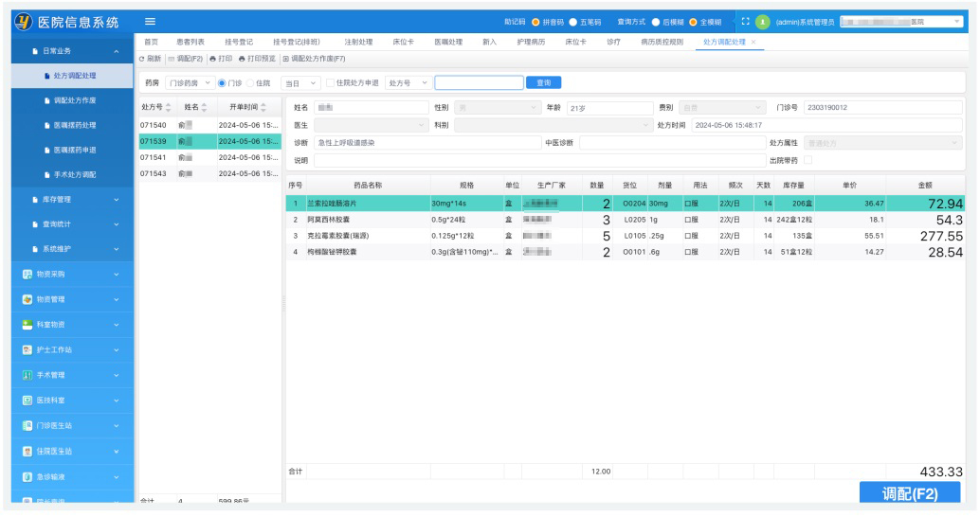The image size is (980, 517).
Task: Click the 说明 text field
Action: [540, 160]
